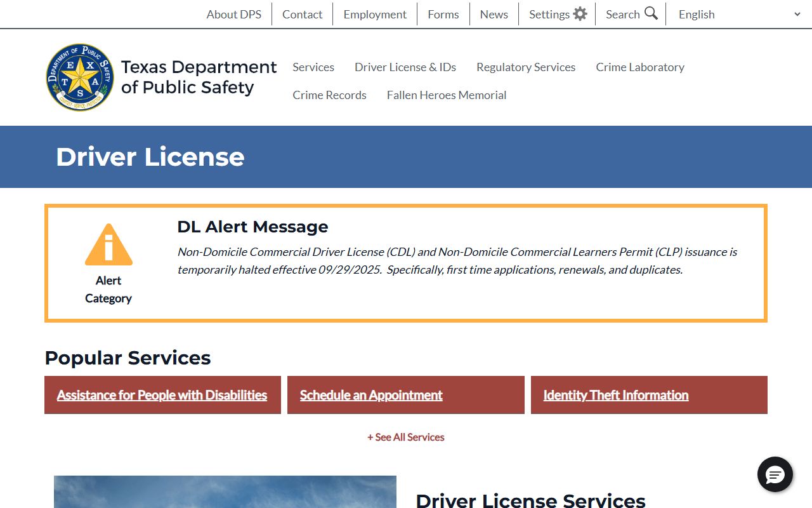Open the Forms page
This screenshot has width=812, height=508.
(443, 14)
